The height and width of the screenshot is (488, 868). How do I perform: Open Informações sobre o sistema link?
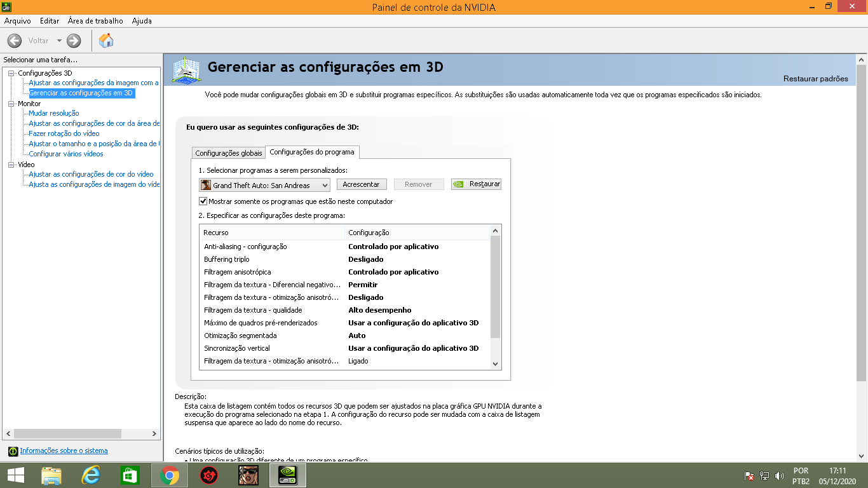pos(64,451)
